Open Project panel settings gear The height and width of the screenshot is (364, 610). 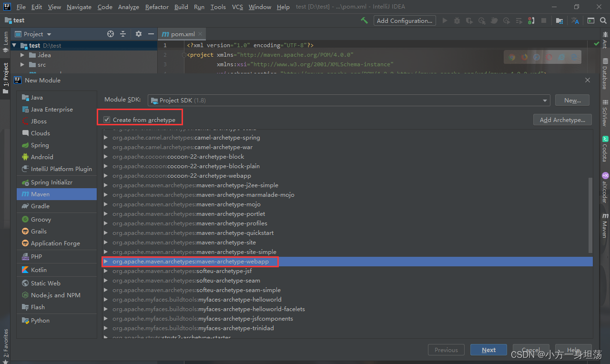[139, 34]
